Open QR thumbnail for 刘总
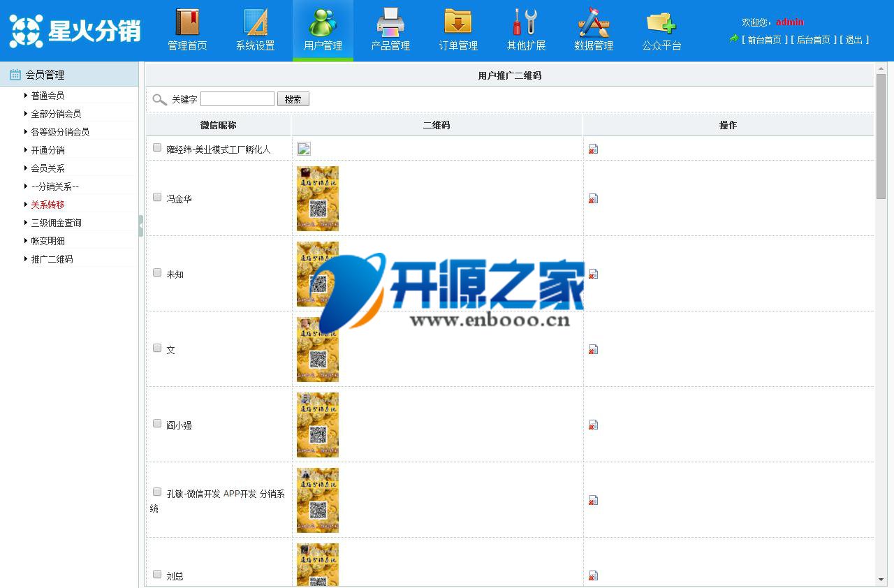 click(x=318, y=565)
